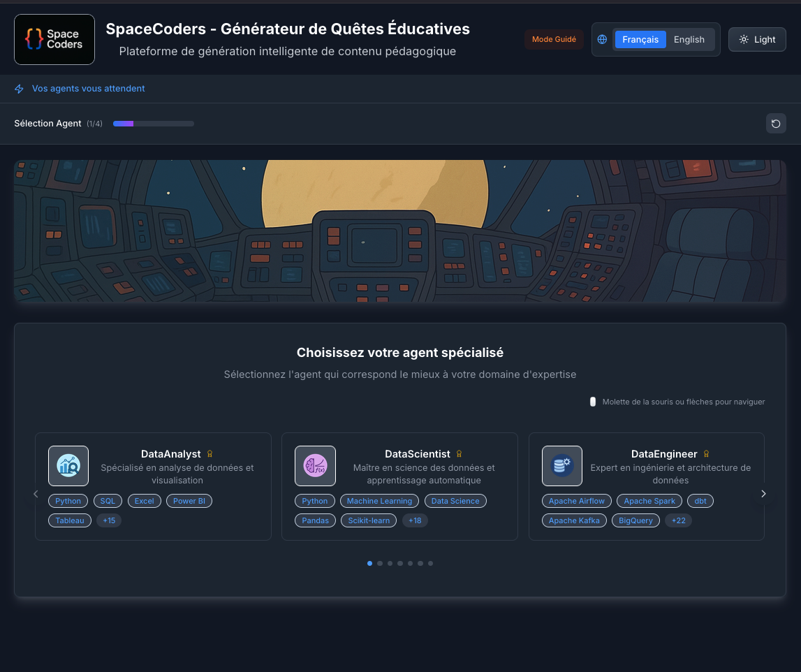
Task: Click the Tableau skill tag
Action: coord(70,520)
